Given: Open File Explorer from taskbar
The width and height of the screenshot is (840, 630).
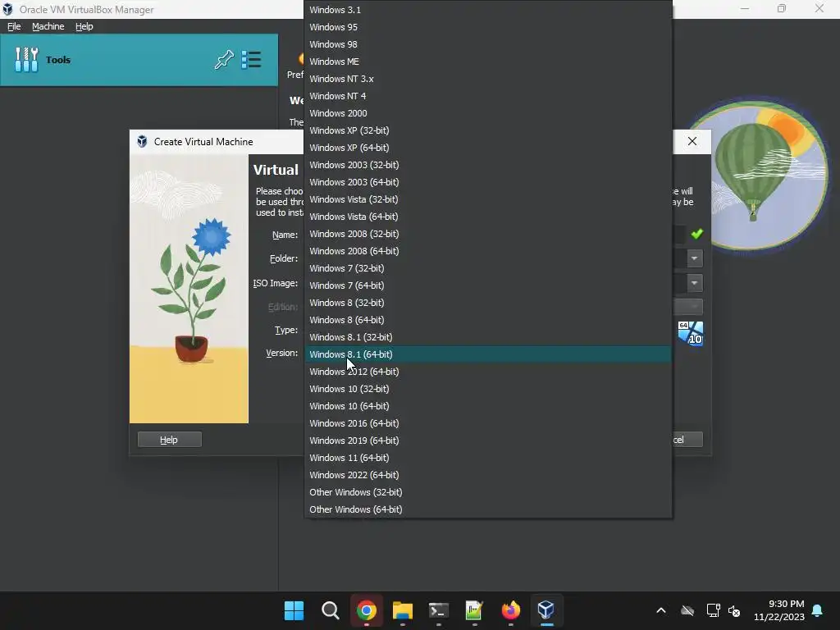Looking at the screenshot, I should coord(402,610).
